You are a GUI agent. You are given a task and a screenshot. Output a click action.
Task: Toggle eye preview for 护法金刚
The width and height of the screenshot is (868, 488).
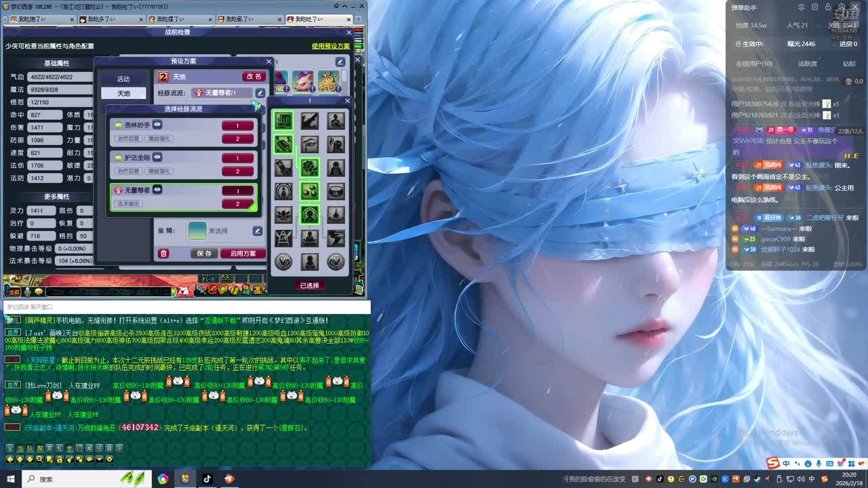pos(157,157)
